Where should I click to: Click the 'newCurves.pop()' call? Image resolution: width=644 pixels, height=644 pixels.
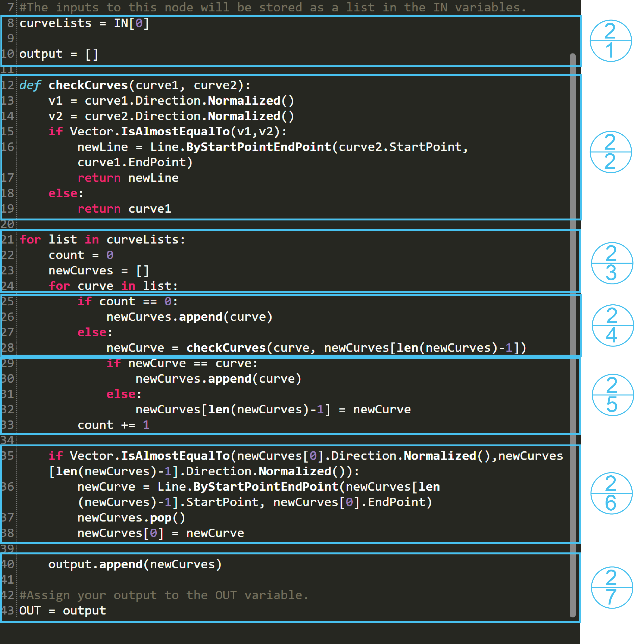(131, 518)
